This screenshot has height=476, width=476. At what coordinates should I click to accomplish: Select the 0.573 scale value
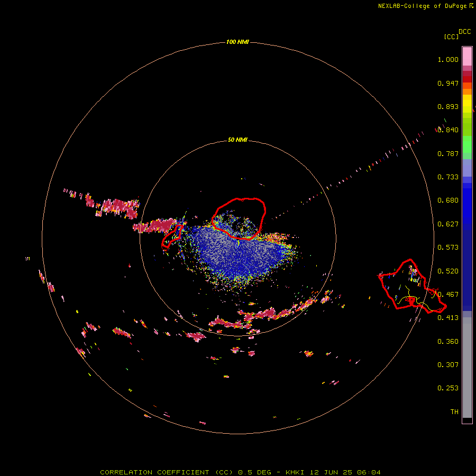448,248
